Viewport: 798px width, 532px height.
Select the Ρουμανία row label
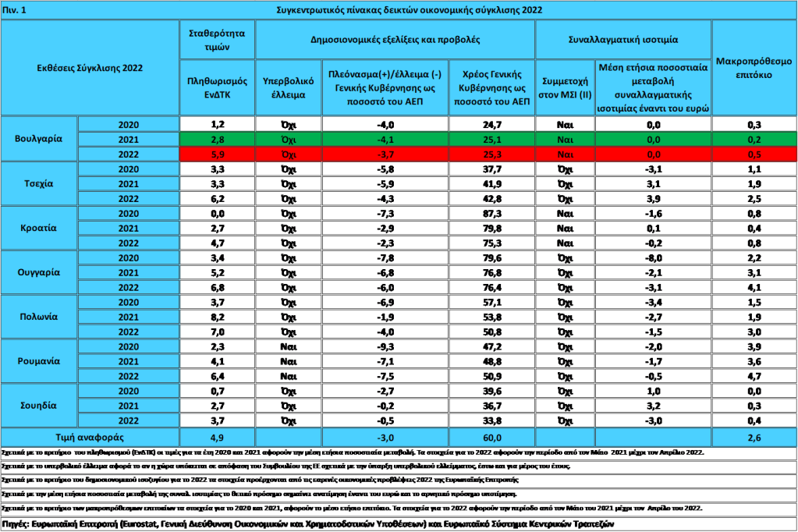point(40,361)
